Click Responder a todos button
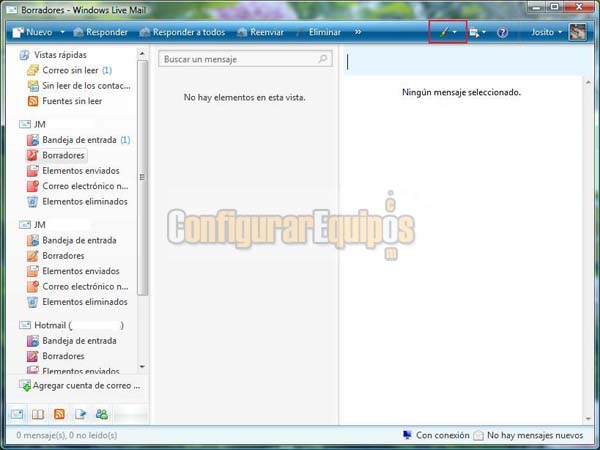The height and width of the screenshot is (450, 600). [182, 32]
